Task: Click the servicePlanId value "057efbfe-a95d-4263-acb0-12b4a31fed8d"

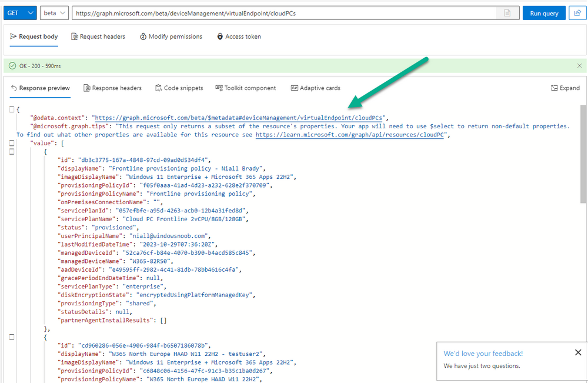Action: click(x=180, y=211)
